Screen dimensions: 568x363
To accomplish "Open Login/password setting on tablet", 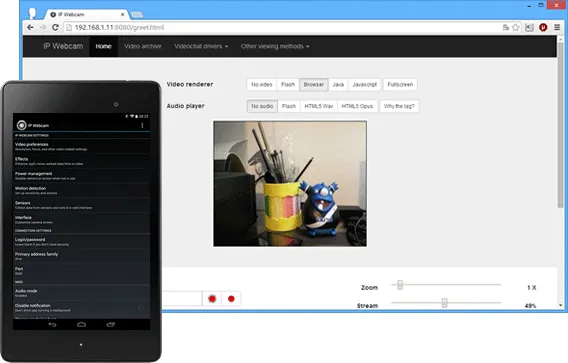I will [x=82, y=242].
